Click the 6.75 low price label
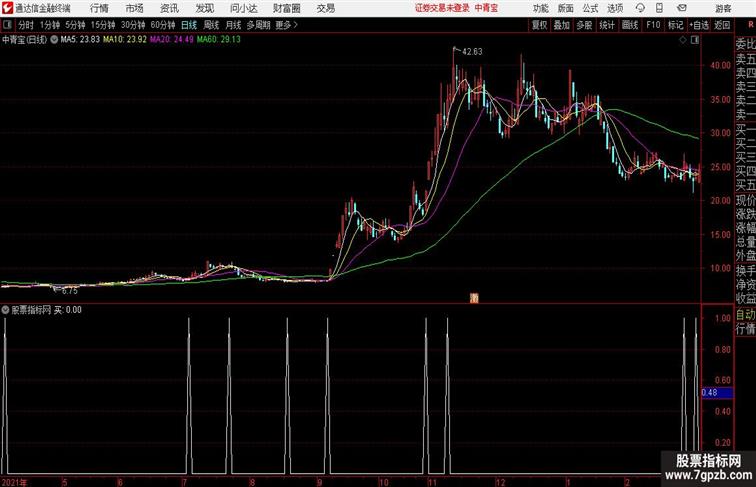 coord(69,291)
